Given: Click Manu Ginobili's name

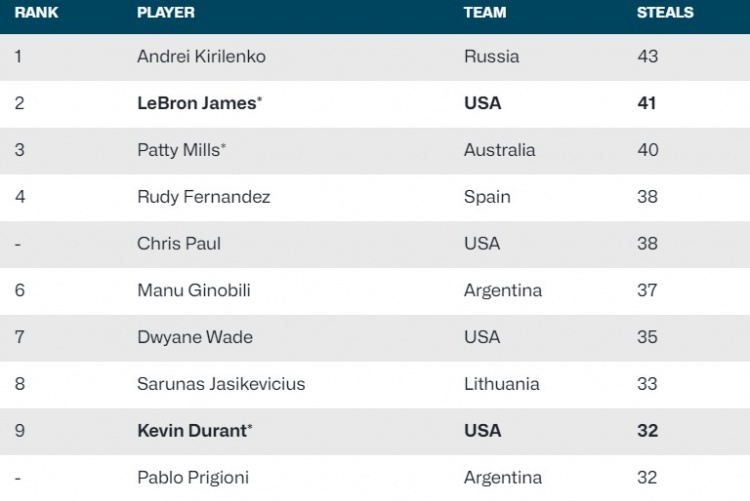Looking at the screenshot, I should click(x=194, y=291).
